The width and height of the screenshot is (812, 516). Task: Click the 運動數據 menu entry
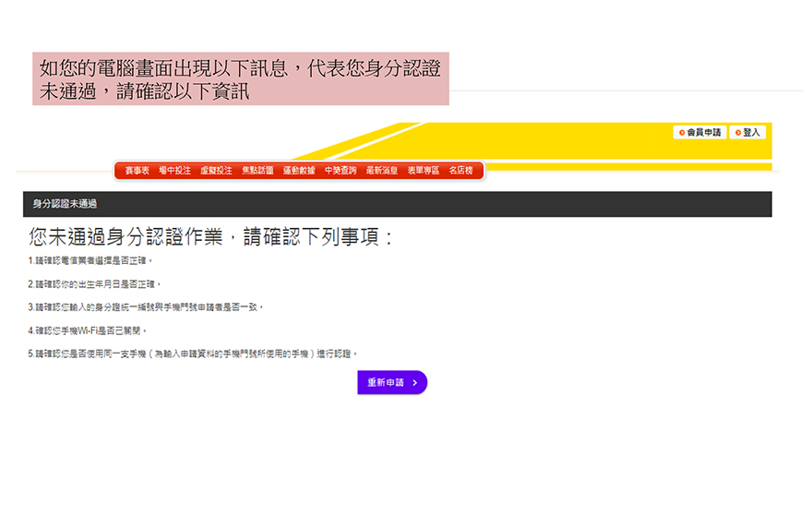click(x=299, y=171)
